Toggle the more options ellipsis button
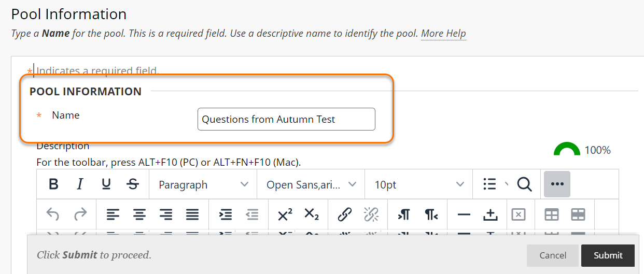 click(557, 184)
